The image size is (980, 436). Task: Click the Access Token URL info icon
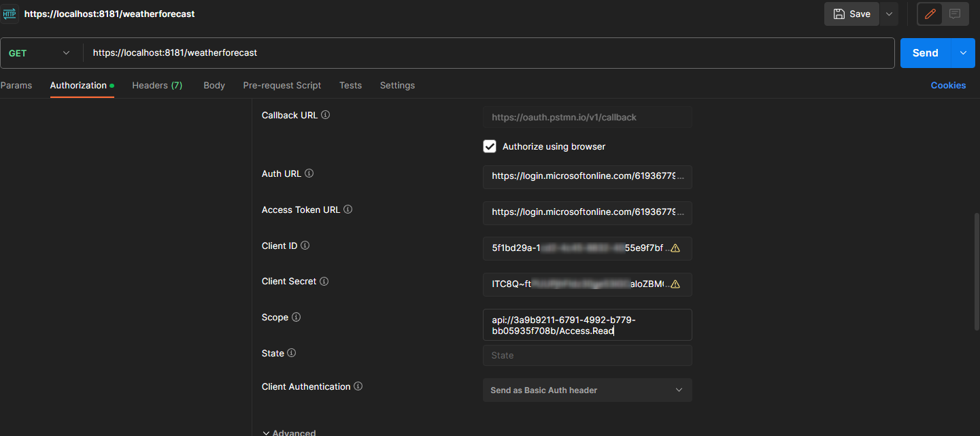(x=348, y=209)
